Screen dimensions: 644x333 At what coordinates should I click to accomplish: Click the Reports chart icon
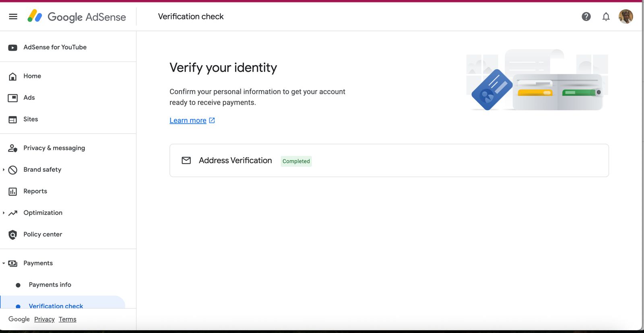pos(13,191)
